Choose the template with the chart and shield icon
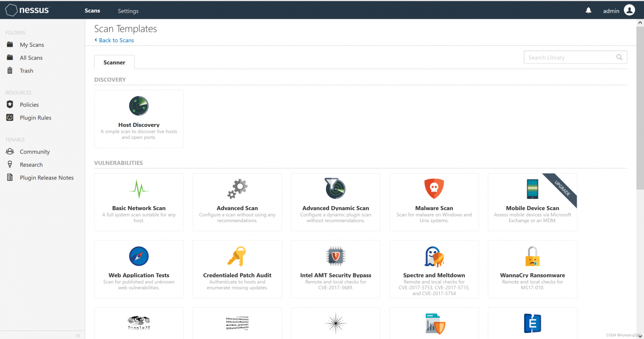644x339 pixels. 435,323
